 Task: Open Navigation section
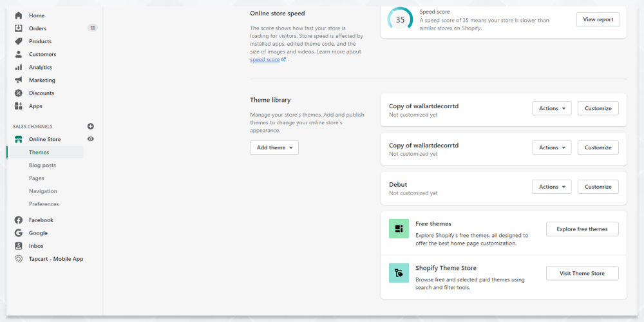pyautogui.click(x=43, y=191)
